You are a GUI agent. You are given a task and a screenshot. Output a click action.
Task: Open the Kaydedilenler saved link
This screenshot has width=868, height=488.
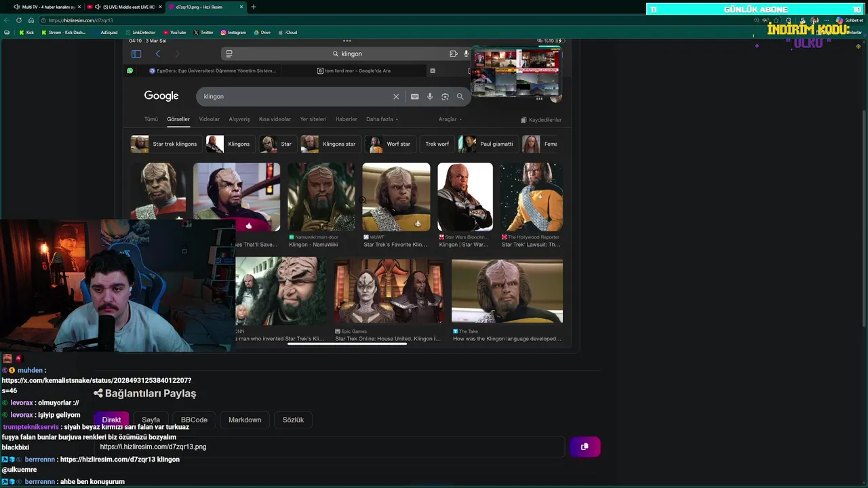pos(541,120)
